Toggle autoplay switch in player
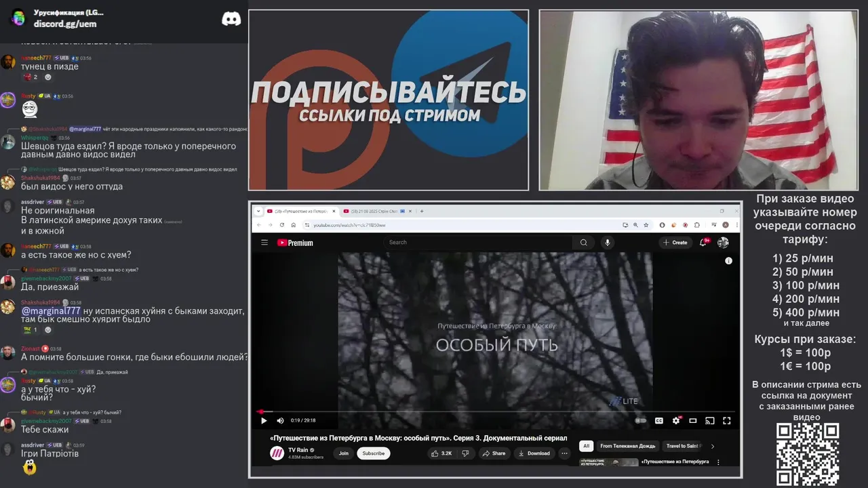 tap(640, 421)
